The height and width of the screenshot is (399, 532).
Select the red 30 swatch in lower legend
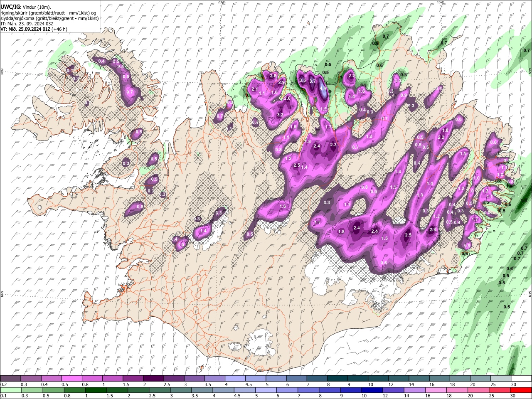tap(521, 390)
